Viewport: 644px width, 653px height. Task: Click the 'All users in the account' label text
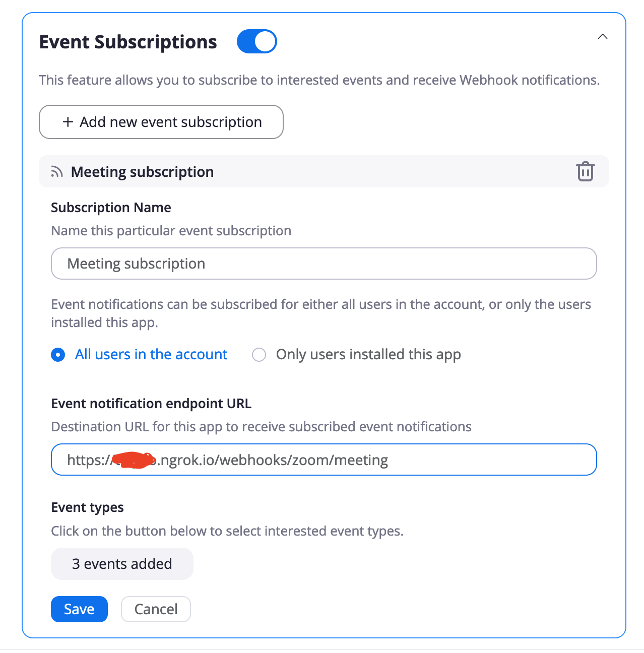point(151,354)
